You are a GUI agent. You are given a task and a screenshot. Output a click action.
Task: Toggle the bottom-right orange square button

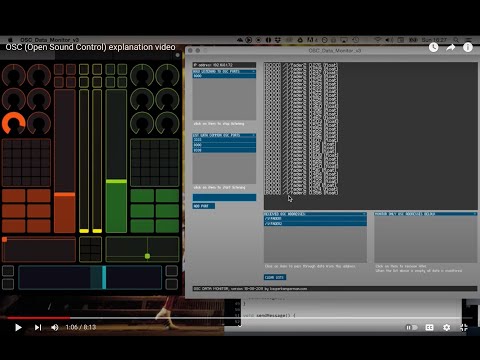pyautogui.click(x=71, y=82)
